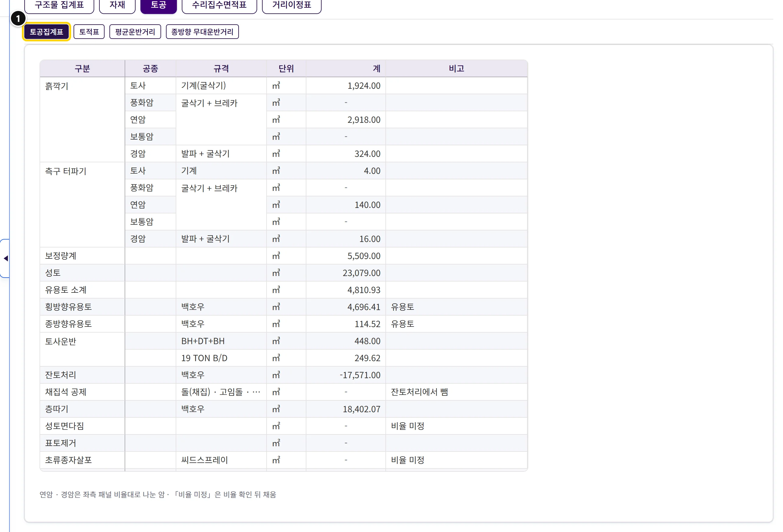Select the 토공 tab
Image resolution: width=783 pixels, height=532 pixels.
point(158,5)
